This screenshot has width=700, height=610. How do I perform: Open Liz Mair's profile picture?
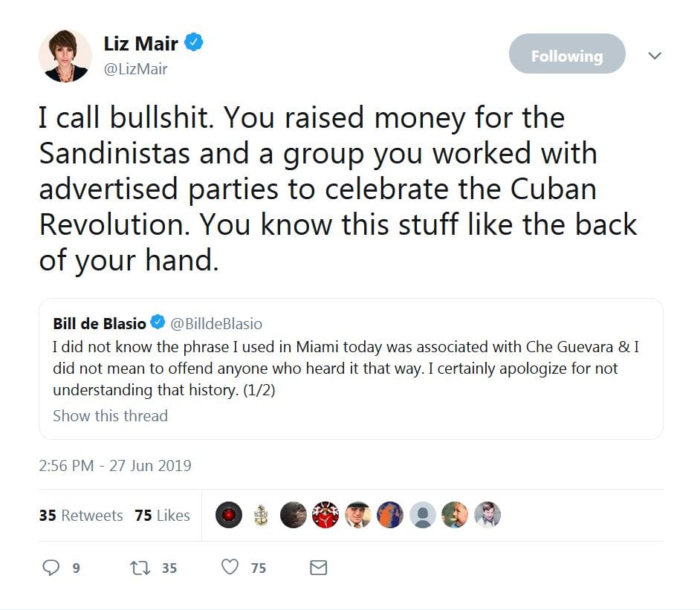pyautogui.click(x=65, y=55)
